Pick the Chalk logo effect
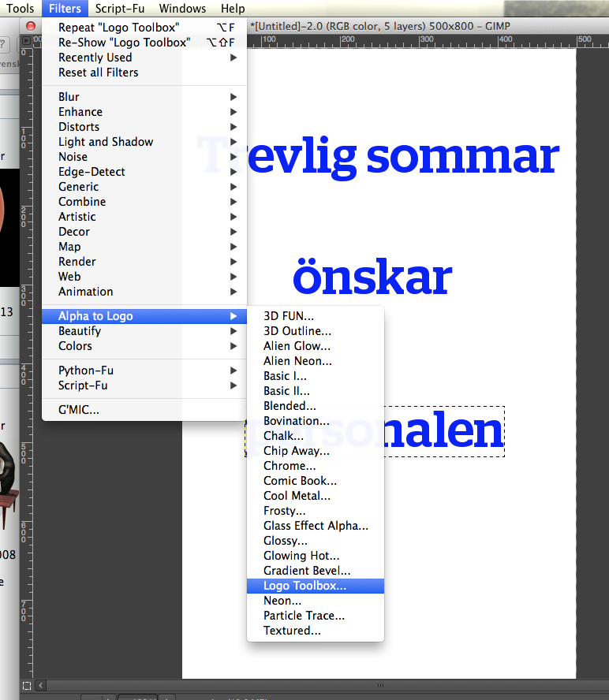 click(x=316, y=436)
